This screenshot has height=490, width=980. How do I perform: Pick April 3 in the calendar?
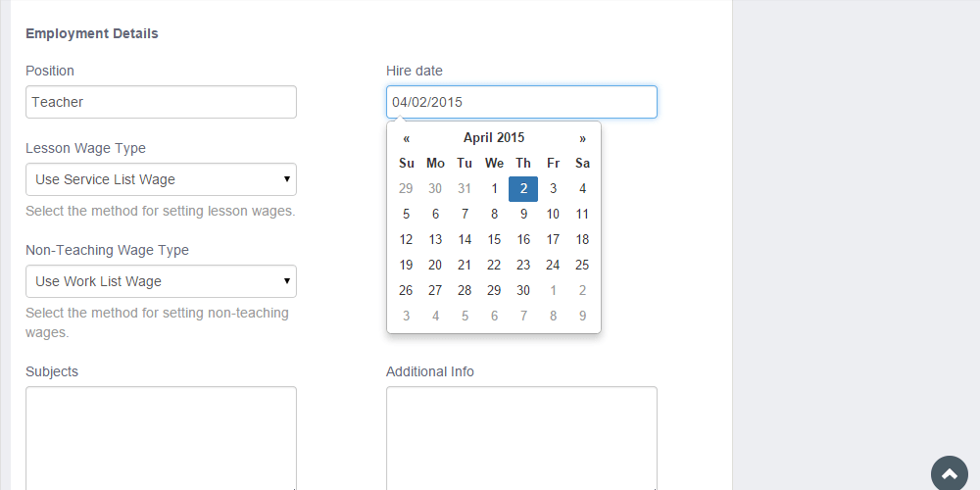(x=553, y=189)
